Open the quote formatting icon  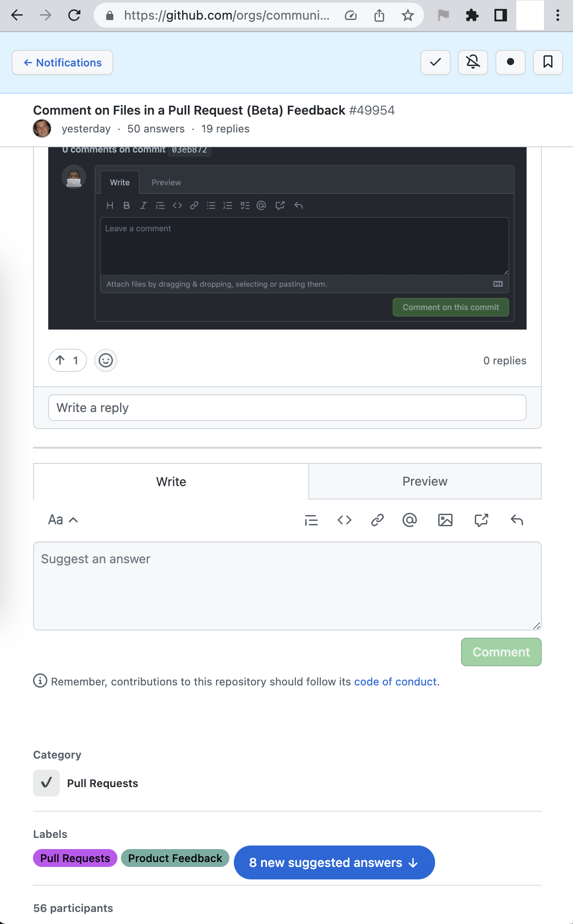[311, 520]
